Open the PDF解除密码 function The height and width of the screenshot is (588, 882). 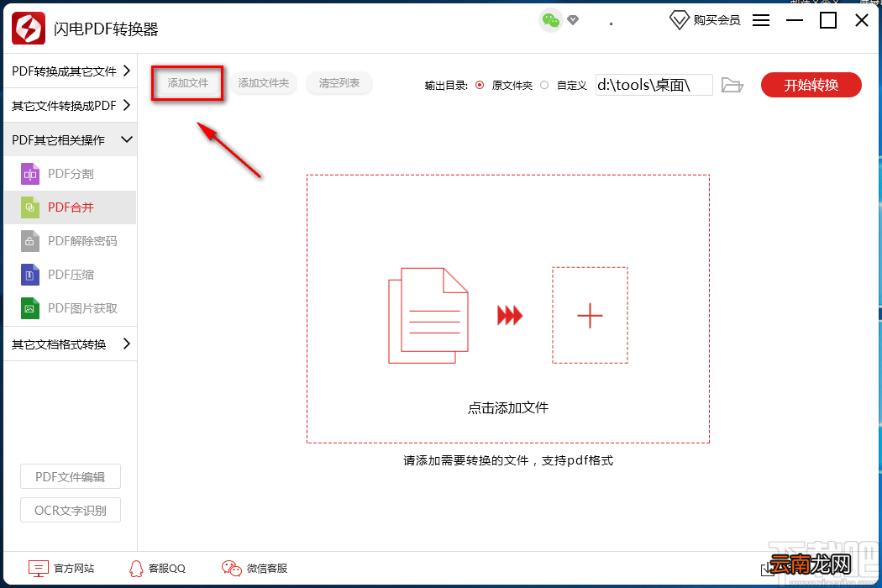click(71, 241)
